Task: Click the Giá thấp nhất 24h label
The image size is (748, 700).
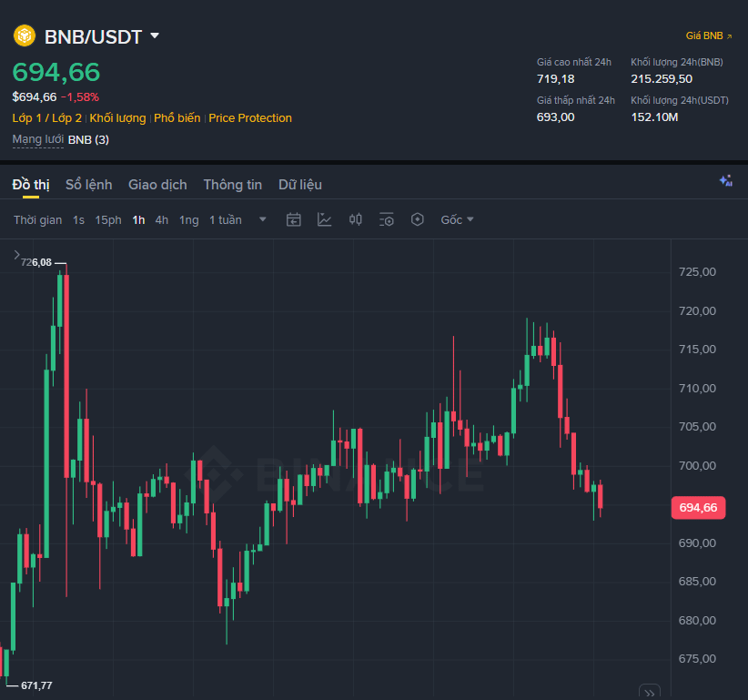Action: [x=576, y=100]
